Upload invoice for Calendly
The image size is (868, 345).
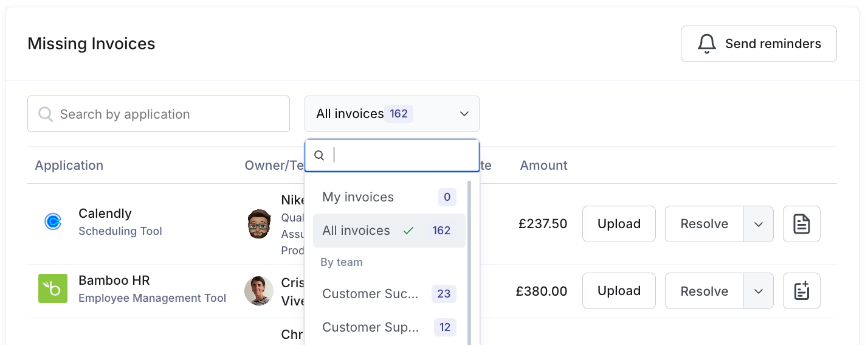(x=619, y=224)
